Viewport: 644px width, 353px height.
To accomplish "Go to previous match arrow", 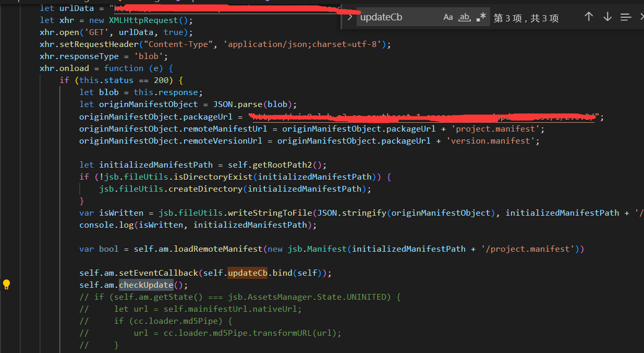I will (589, 17).
